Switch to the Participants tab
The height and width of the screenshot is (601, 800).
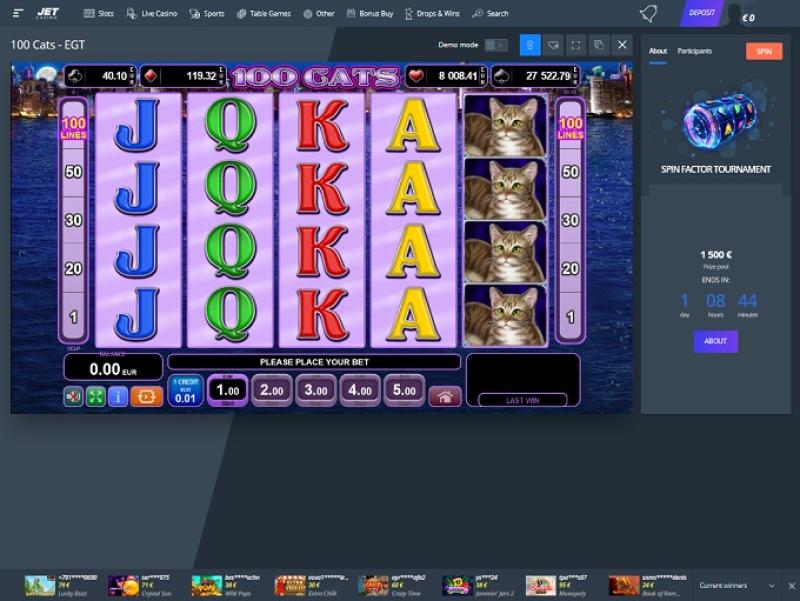(x=695, y=50)
